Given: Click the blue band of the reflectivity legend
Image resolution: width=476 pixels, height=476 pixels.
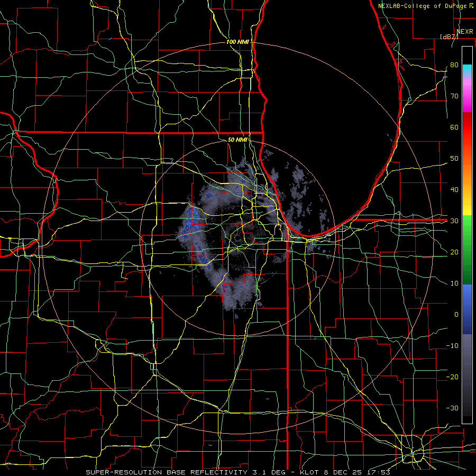Looking at the screenshot, I should click(x=467, y=309).
